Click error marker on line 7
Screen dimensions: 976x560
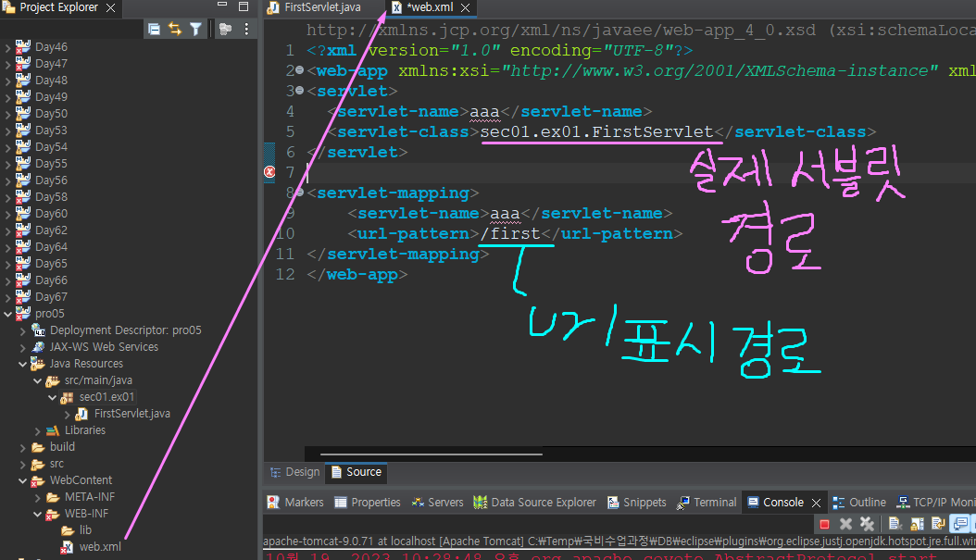point(269,172)
